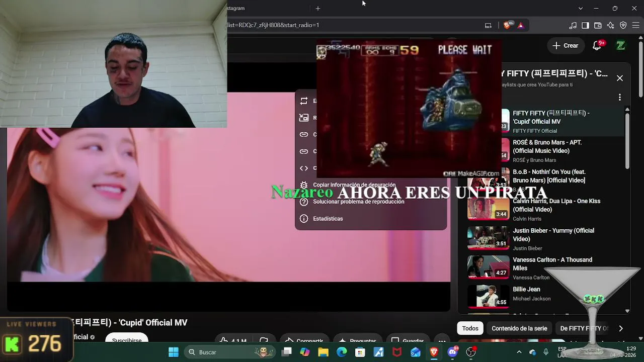Image resolution: width=644 pixels, height=362 pixels.
Task: Select the Contenido de la serie chip
Action: click(519, 328)
